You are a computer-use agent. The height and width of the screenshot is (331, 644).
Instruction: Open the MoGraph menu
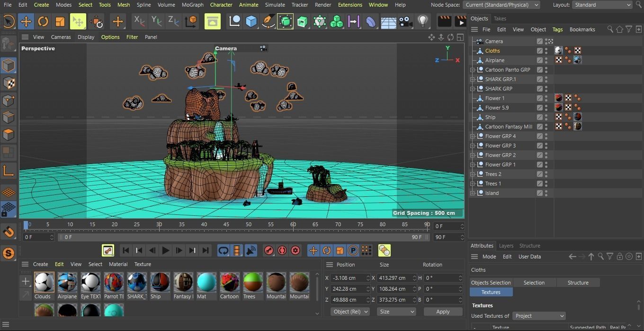pyautogui.click(x=192, y=5)
